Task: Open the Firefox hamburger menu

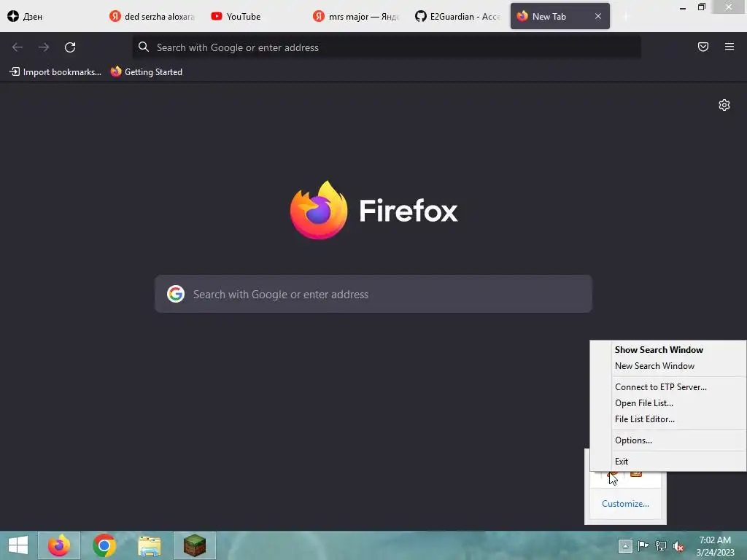Action: [729, 47]
